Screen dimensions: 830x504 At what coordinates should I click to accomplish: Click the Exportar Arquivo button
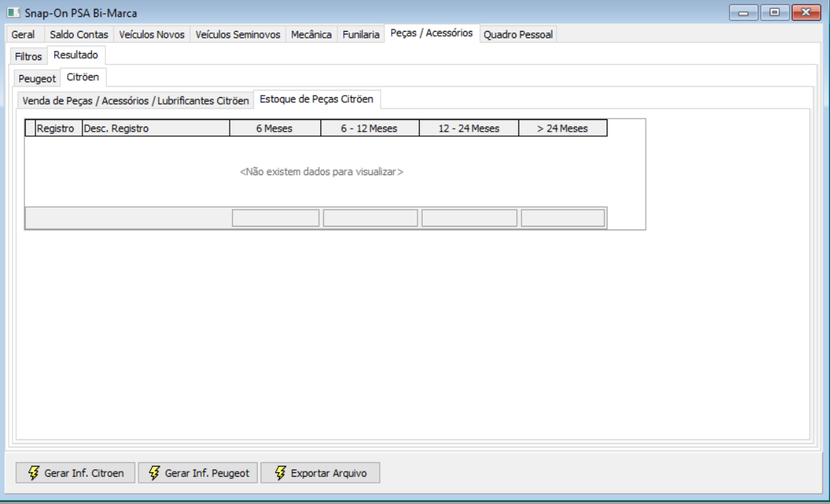pos(320,473)
